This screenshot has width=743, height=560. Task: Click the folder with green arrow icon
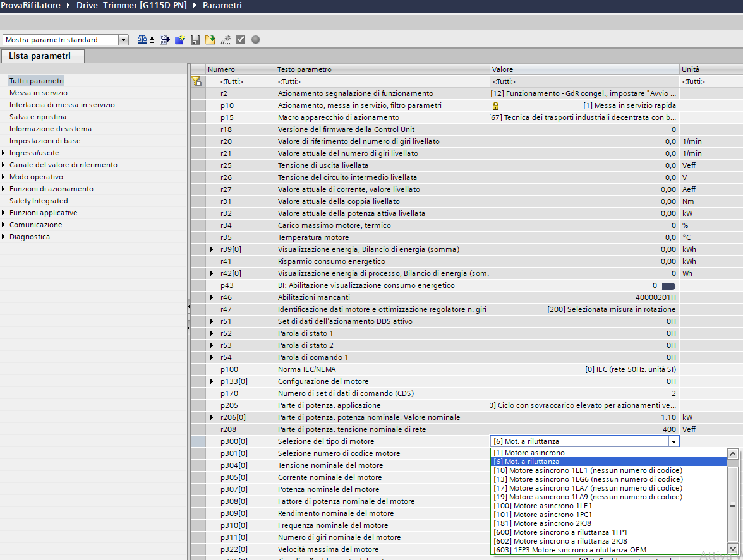pyautogui.click(x=210, y=40)
